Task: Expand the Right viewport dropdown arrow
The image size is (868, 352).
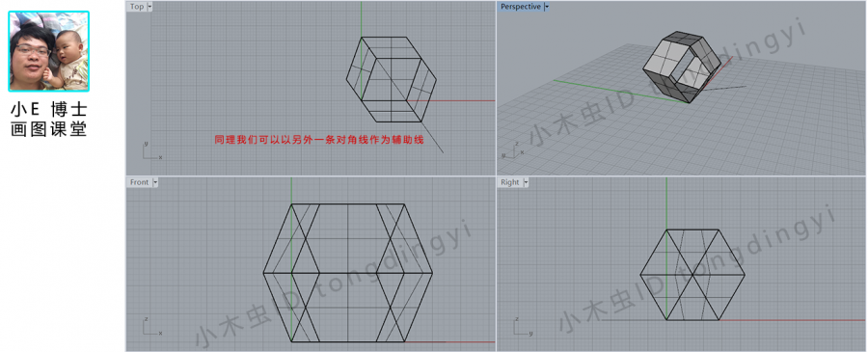Action: coord(526,182)
